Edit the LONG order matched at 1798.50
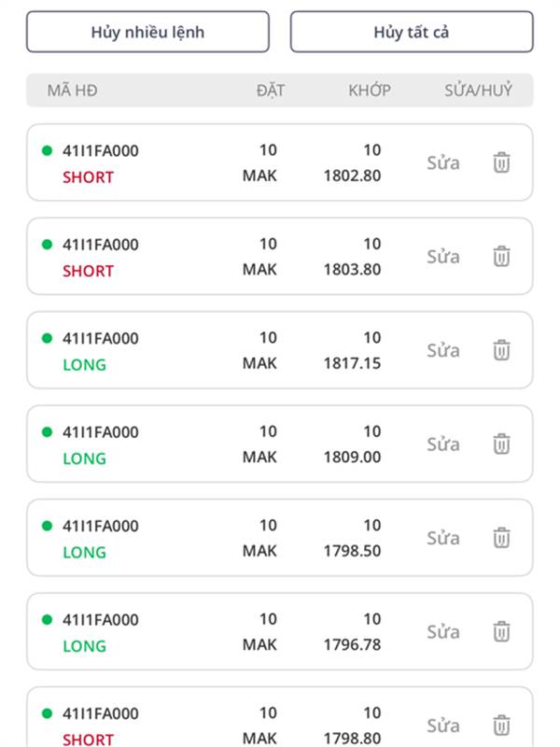The height and width of the screenshot is (747, 560). coord(443,538)
